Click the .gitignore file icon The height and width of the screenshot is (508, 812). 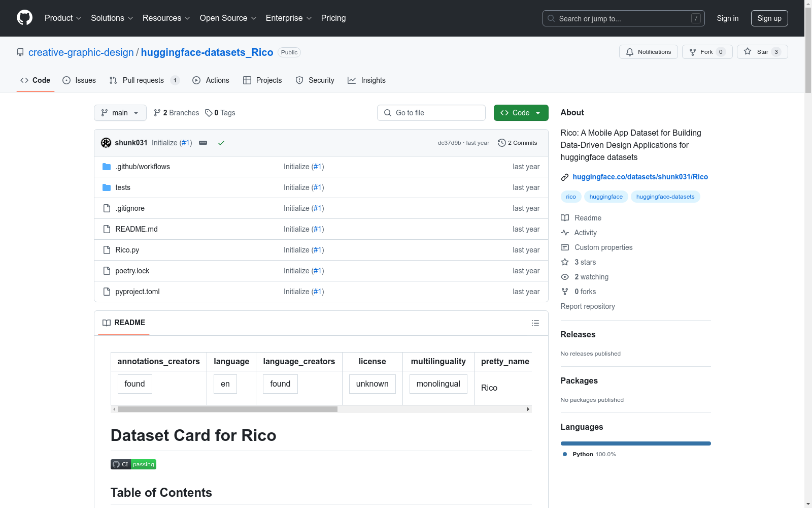click(107, 208)
